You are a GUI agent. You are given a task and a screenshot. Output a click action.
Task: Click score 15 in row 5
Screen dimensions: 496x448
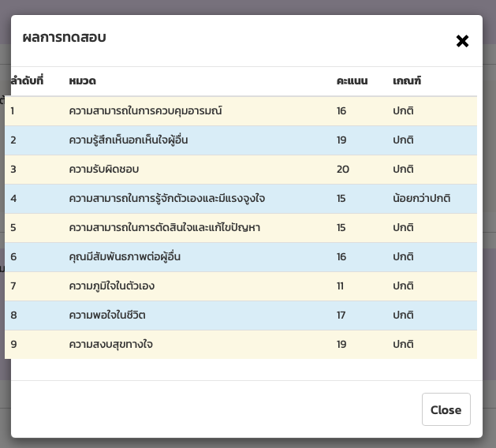point(341,227)
